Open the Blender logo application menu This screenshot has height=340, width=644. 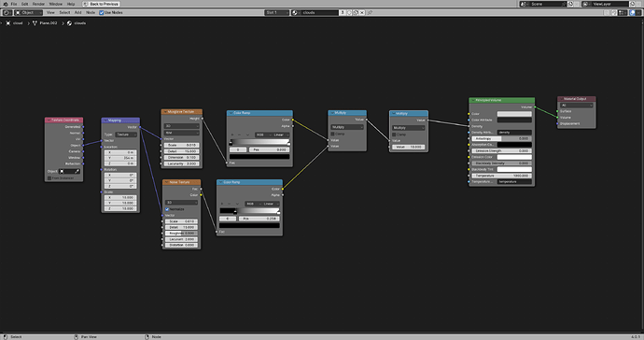(6, 4)
